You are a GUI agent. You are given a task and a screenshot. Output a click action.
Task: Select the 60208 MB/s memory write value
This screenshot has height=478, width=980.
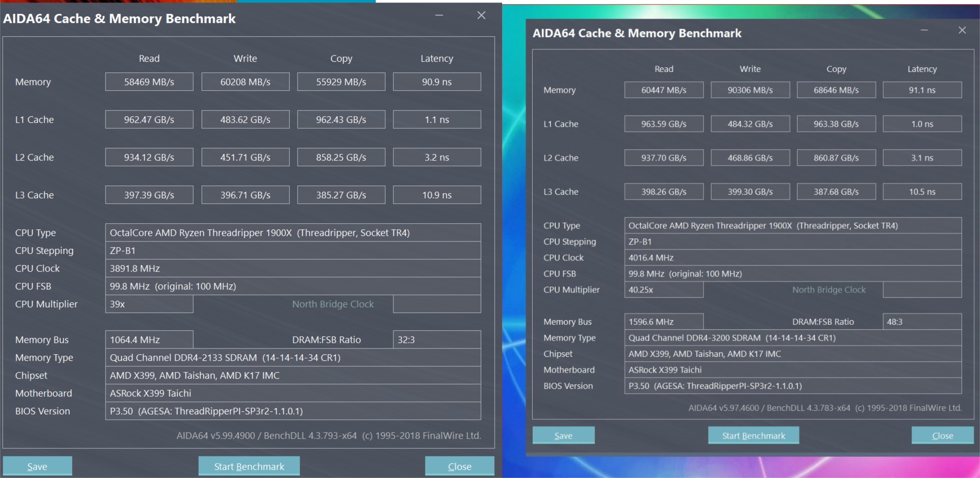point(246,82)
